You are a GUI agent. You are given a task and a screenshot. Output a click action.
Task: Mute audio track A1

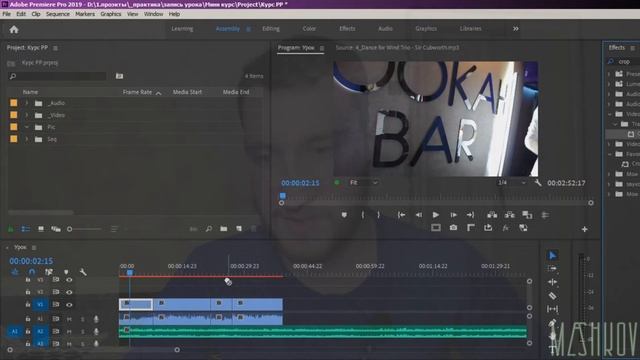(x=69, y=319)
